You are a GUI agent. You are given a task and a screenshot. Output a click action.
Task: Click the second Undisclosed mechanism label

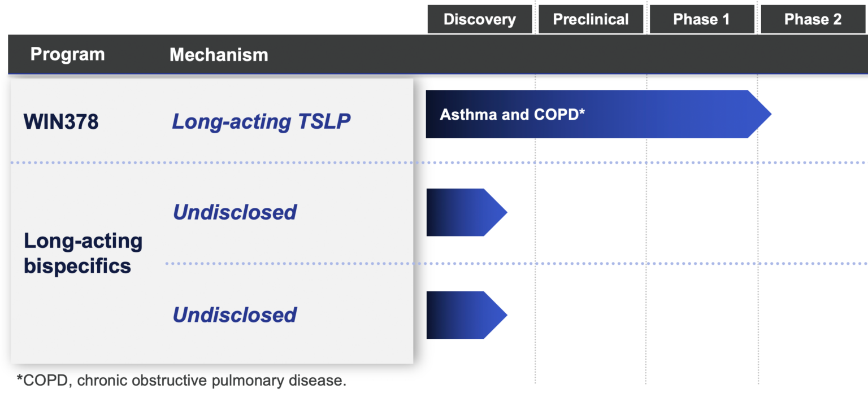pyautogui.click(x=235, y=314)
